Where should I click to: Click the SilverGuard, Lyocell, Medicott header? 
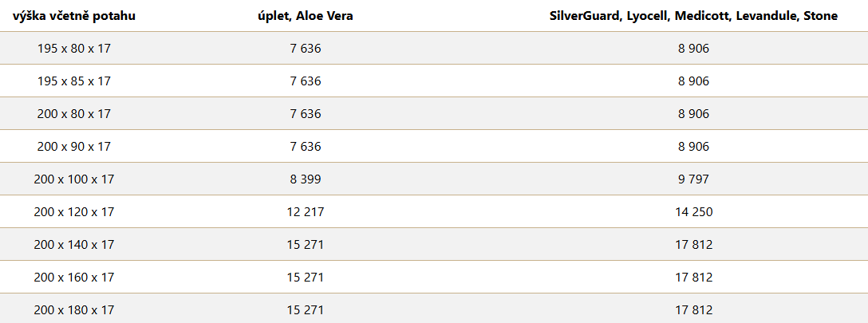pos(693,16)
